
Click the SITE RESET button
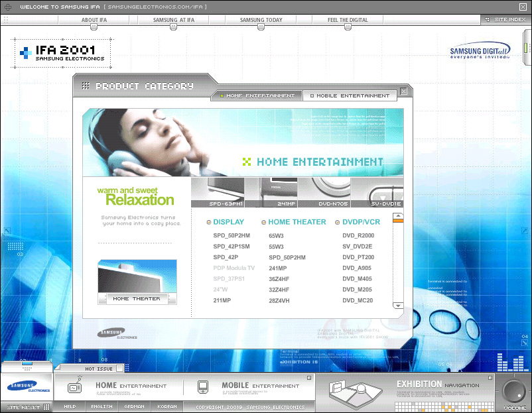pos(28,407)
